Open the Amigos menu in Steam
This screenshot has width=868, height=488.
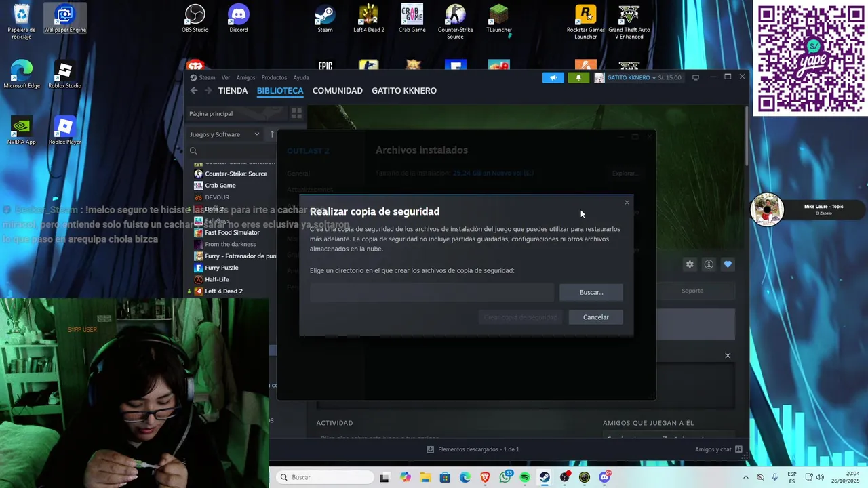click(x=245, y=77)
